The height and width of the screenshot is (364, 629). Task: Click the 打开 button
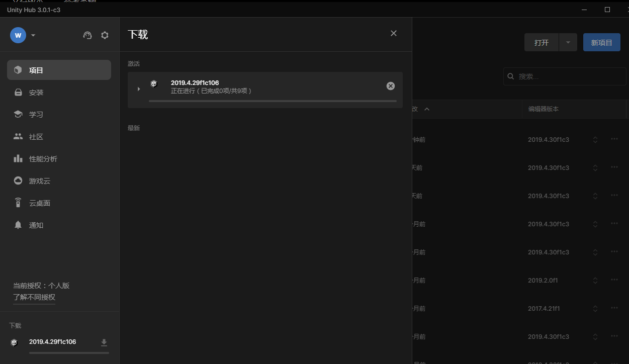click(542, 42)
